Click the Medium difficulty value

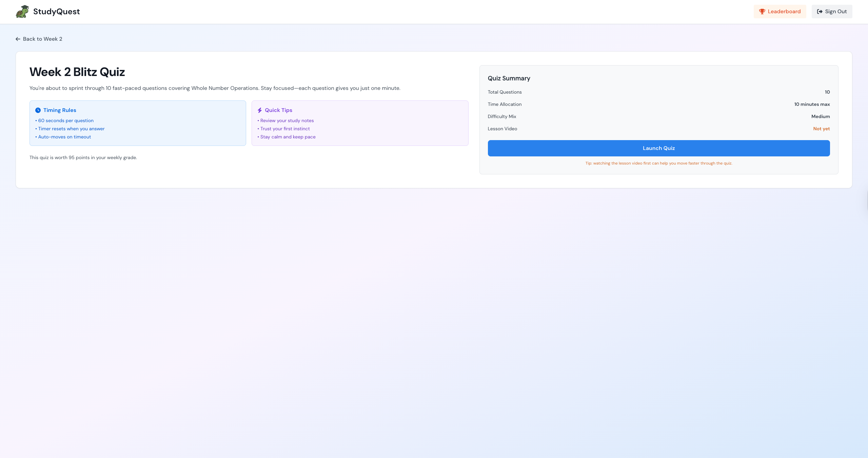(x=820, y=116)
